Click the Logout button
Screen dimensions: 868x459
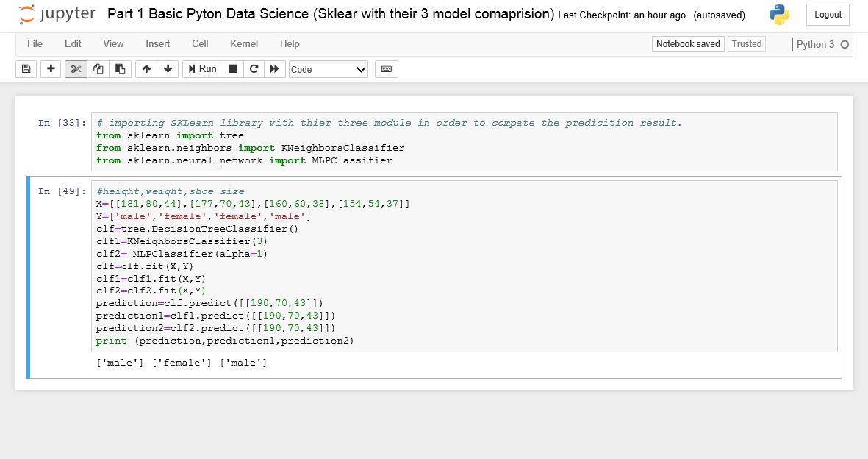click(828, 15)
